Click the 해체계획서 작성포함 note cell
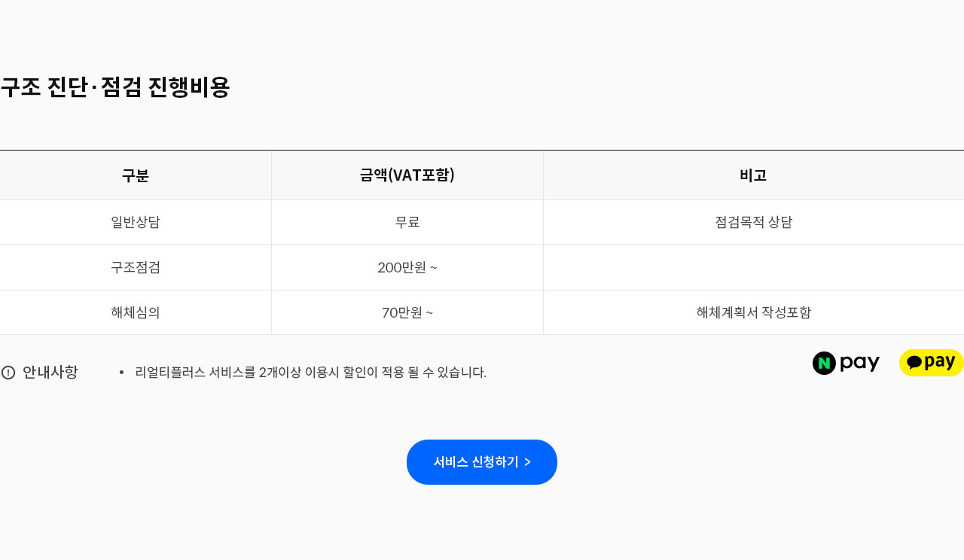The height and width of the screenshot is (560, 964). point(753,312)
